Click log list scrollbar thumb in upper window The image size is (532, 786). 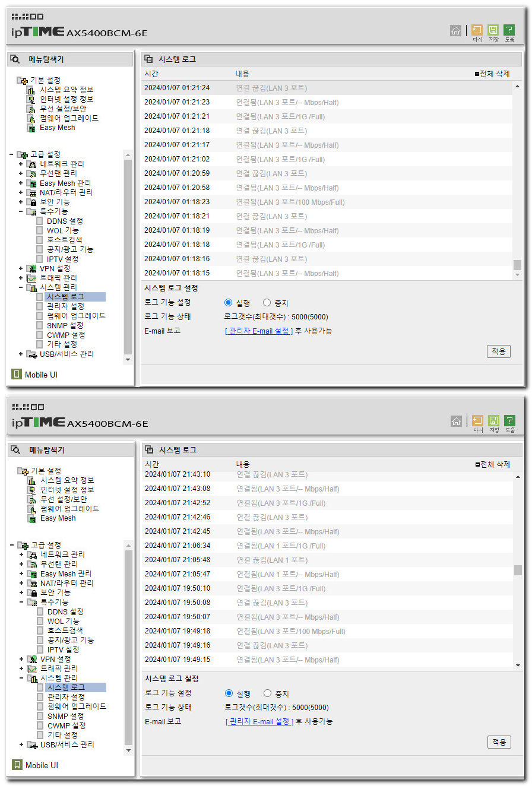517,265
